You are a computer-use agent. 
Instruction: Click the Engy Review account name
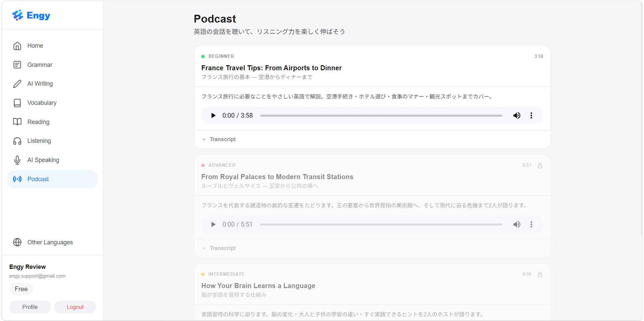pyautogui.click(x=28, y=267)
